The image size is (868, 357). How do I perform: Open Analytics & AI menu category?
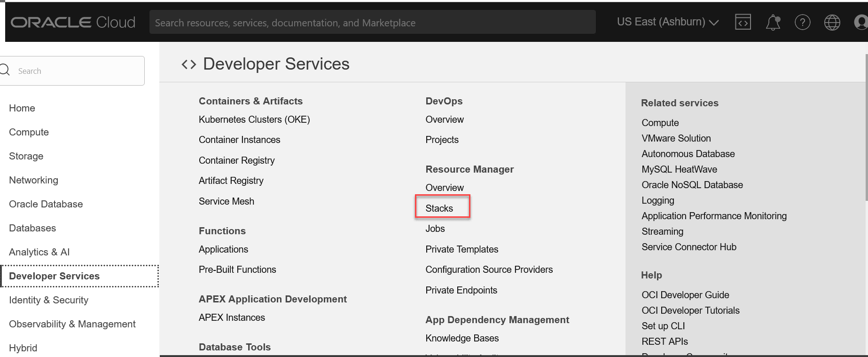click(x=39, y=252)
